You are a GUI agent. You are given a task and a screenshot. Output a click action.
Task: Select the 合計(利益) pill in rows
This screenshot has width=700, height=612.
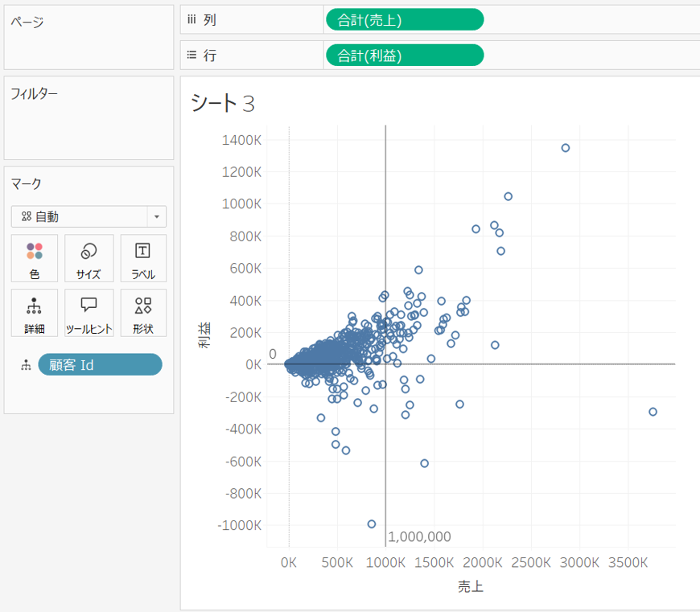[x=404, y=55]
